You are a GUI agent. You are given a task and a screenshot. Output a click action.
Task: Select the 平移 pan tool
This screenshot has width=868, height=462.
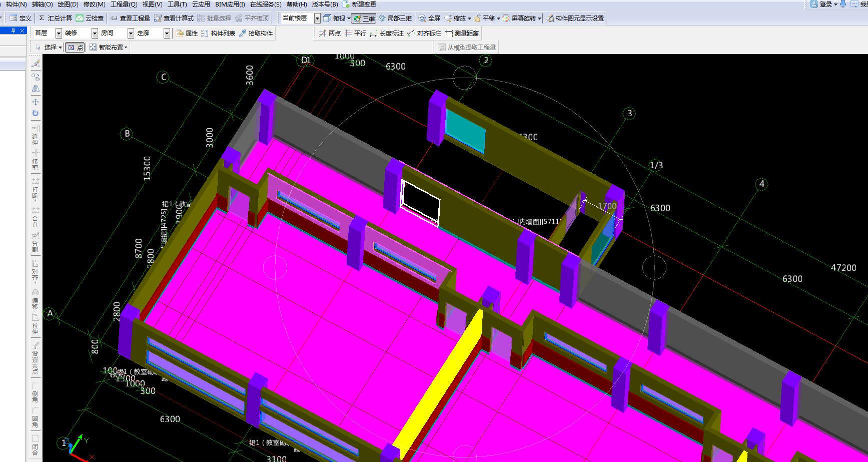click(484, 18)
